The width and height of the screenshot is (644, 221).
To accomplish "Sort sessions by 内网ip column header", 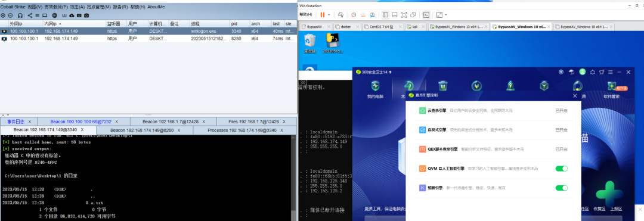I will 75,24.
